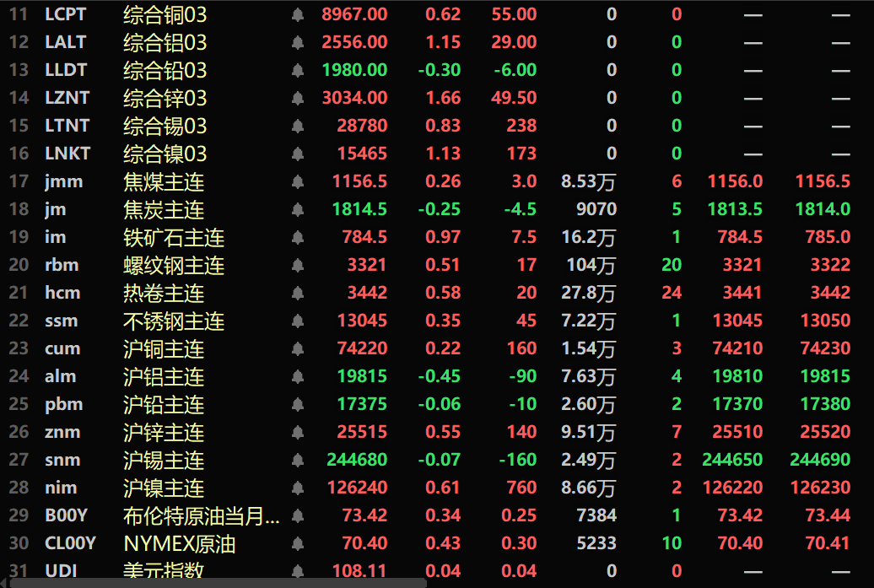Click the alert bell for 沪铜主连
Screen dimensions: 874x588
(296, 348)
